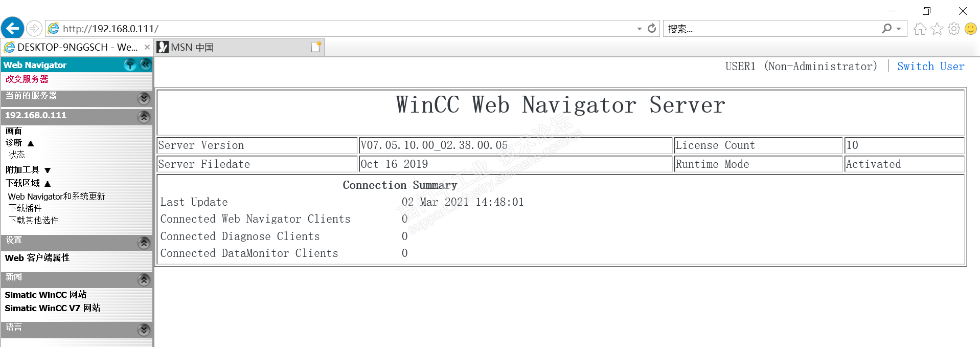Click the Switch User link
Viewport: 980px width, 347px height.
coord(930,67)
